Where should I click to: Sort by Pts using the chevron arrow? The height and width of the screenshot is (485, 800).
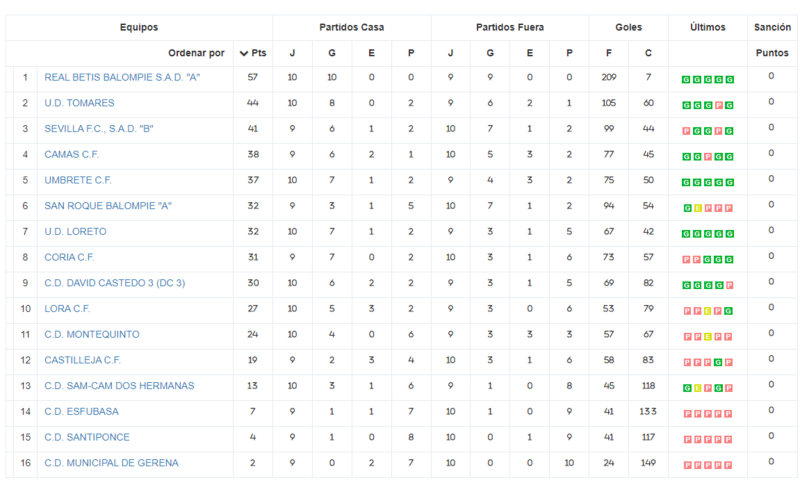(x=244, y=53)
